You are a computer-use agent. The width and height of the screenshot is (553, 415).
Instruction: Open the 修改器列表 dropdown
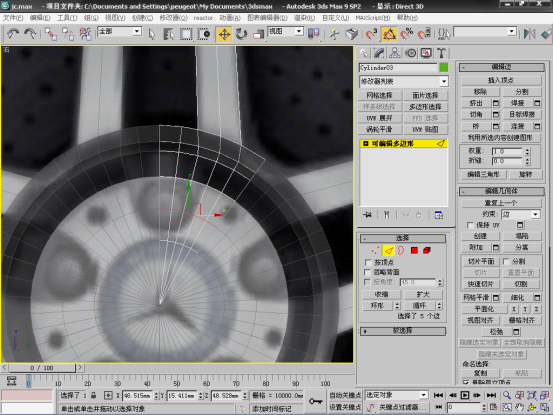(404, 81)
